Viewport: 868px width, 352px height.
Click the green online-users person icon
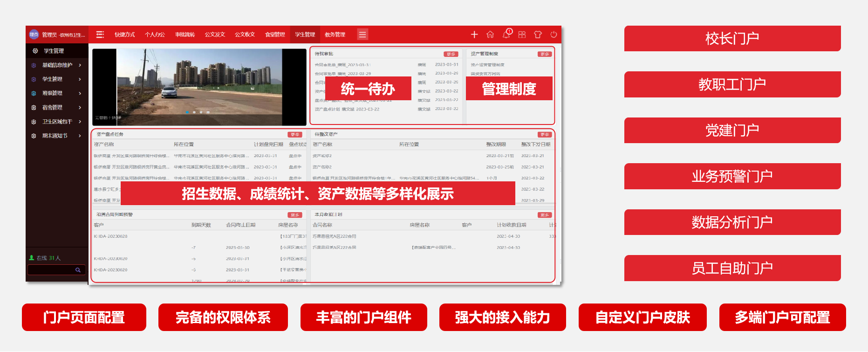(x=32, y=258)
